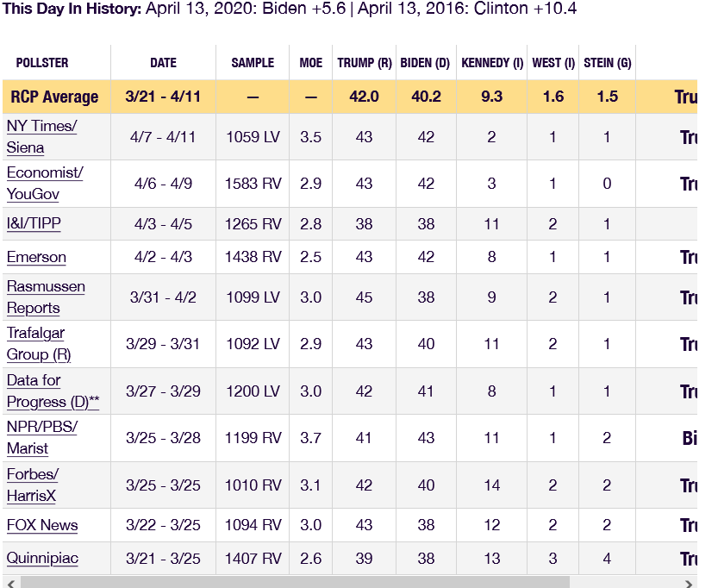This screenshot has height=588, width=718.
Task: Click the KENNEDY (I) column header
Action: pos(492,63)
